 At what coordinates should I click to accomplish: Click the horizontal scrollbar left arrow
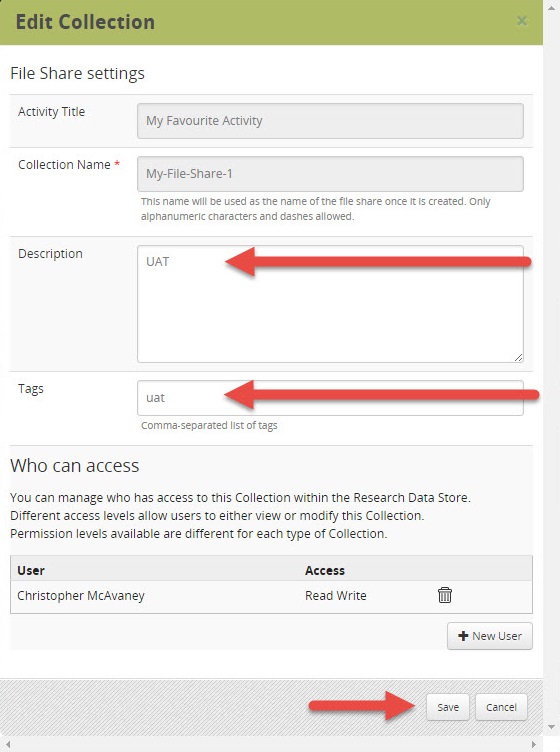(7, 744)
